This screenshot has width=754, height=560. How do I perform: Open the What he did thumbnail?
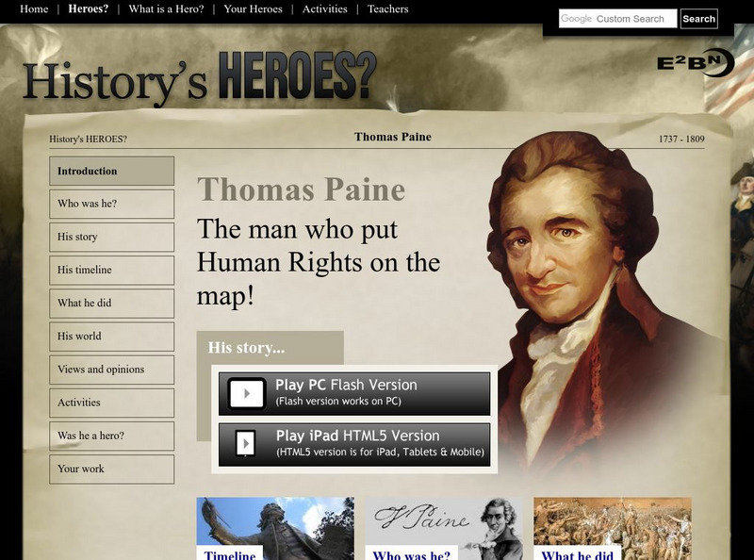612,528
